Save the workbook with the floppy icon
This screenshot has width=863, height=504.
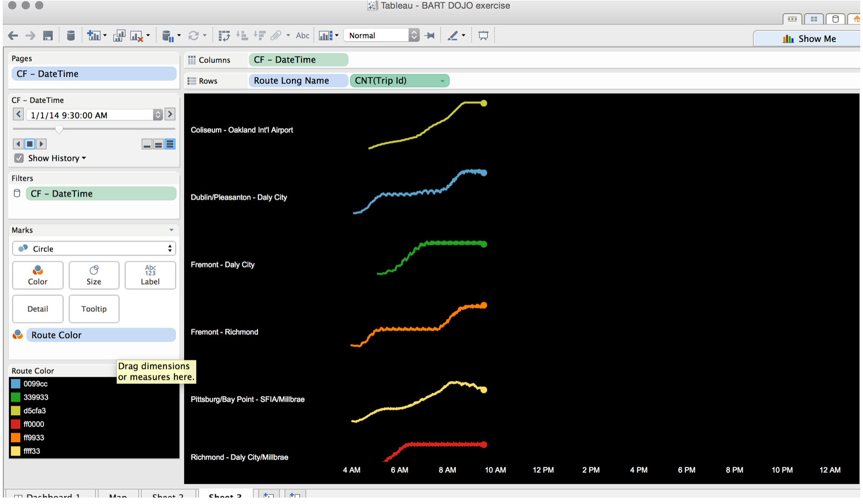(48, 35)
